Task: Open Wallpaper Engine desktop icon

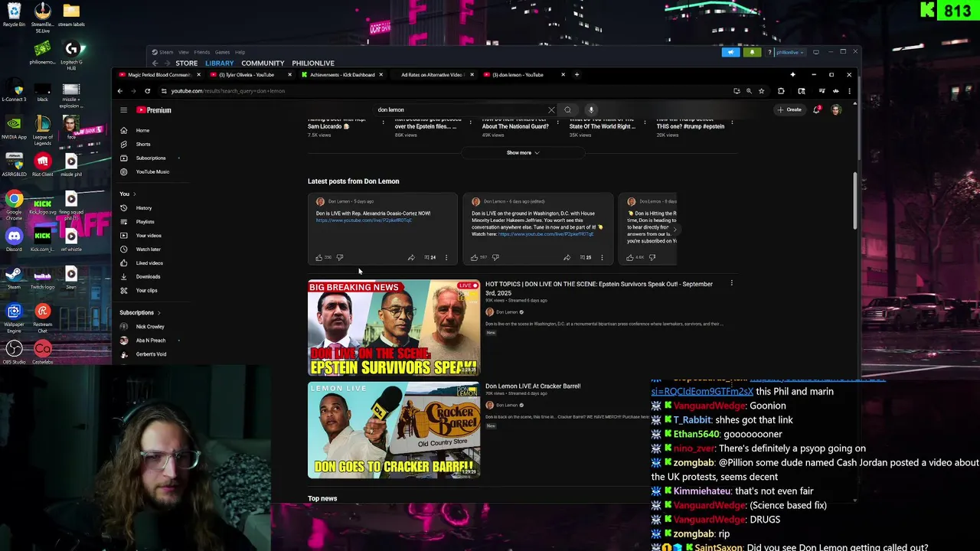Action: click(14, 316)
